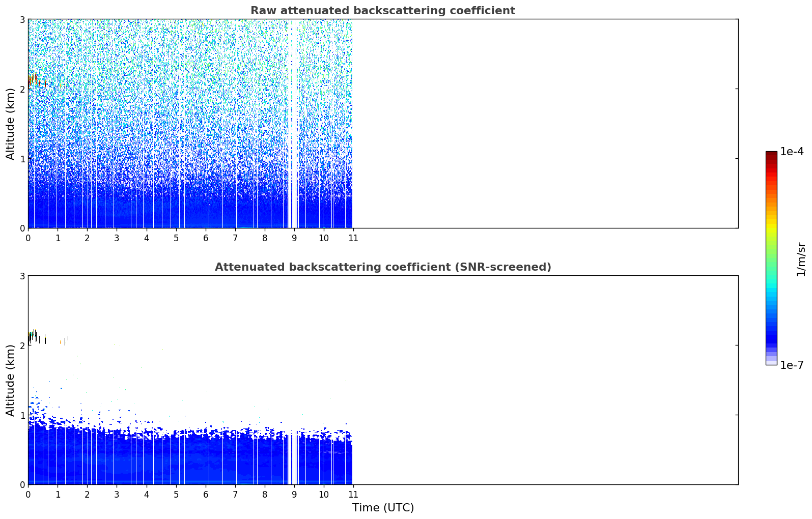The height and width of the screenshot is (519, 812).
Task: Click white data-gap stripes near hour 9 in SNR-screened plot
Action: click(293, 458)
